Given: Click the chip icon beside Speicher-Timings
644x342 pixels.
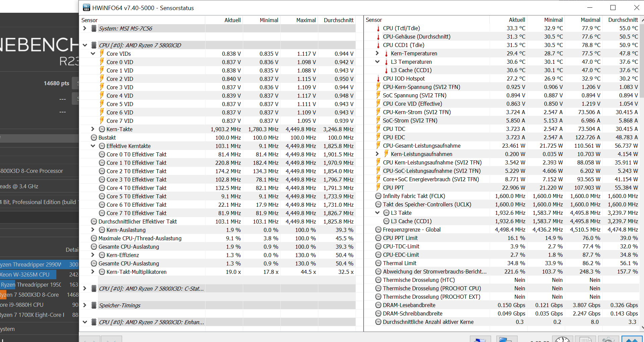Looking at the screenshot, I should pyautogui.click(x=94, y=305).
